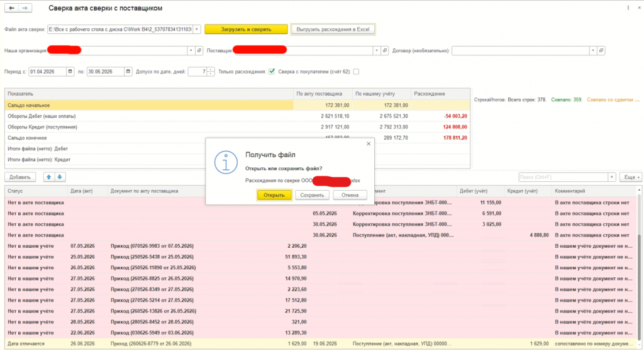Image resolution: width=644 pixels, height=351 pixels.
Task: Open the 'Еще' dropdown menu
Action: (630, 177)
